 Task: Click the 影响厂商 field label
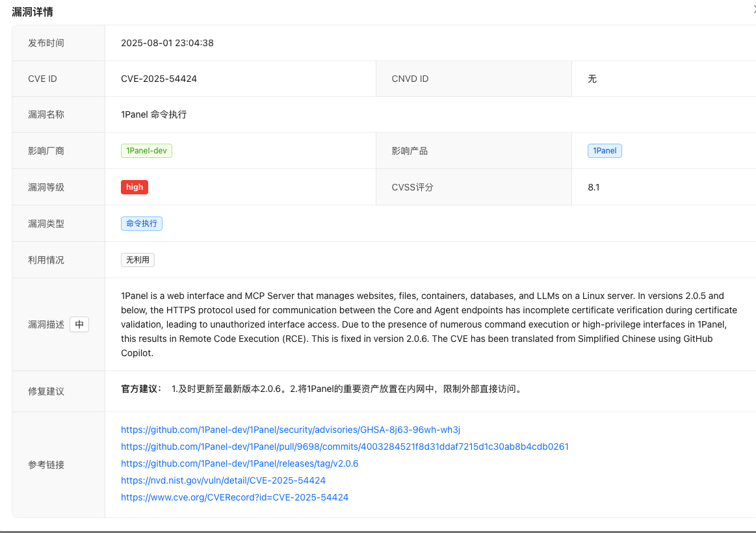(46, 151)
